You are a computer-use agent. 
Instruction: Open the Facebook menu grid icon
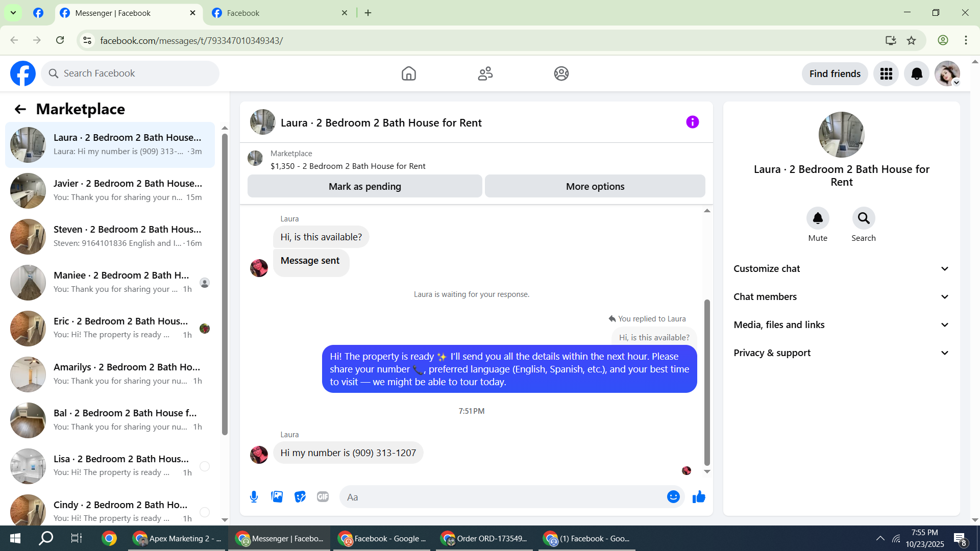[886, 74]
